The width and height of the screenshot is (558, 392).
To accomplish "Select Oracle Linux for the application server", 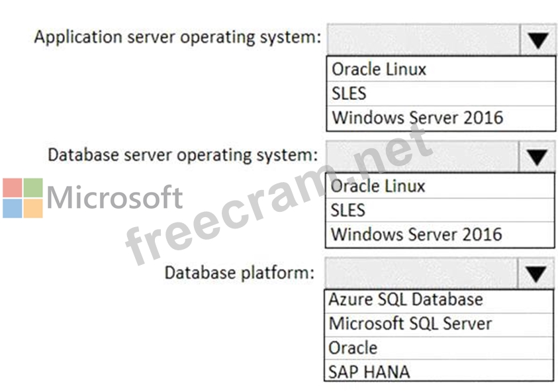I will pos(441,69).
